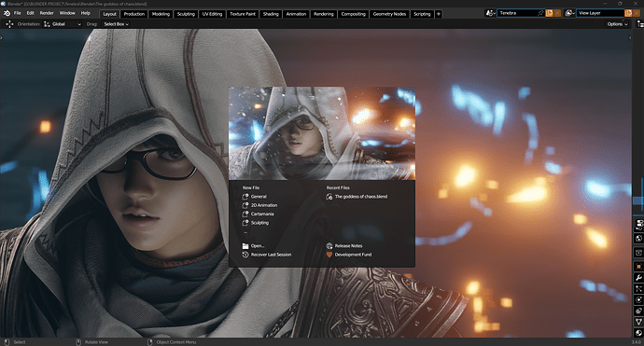Click the globe icon for Release Notes

[x=329, y=246]
